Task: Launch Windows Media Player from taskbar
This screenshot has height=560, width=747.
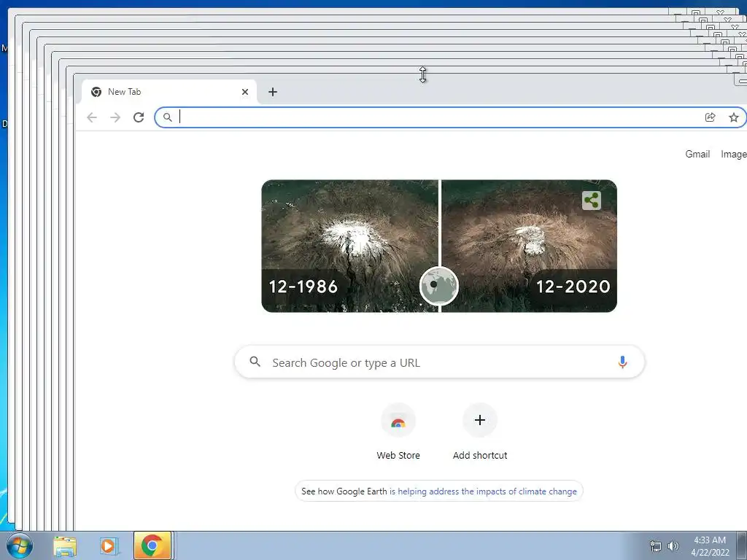Action: tap(108, 545)
